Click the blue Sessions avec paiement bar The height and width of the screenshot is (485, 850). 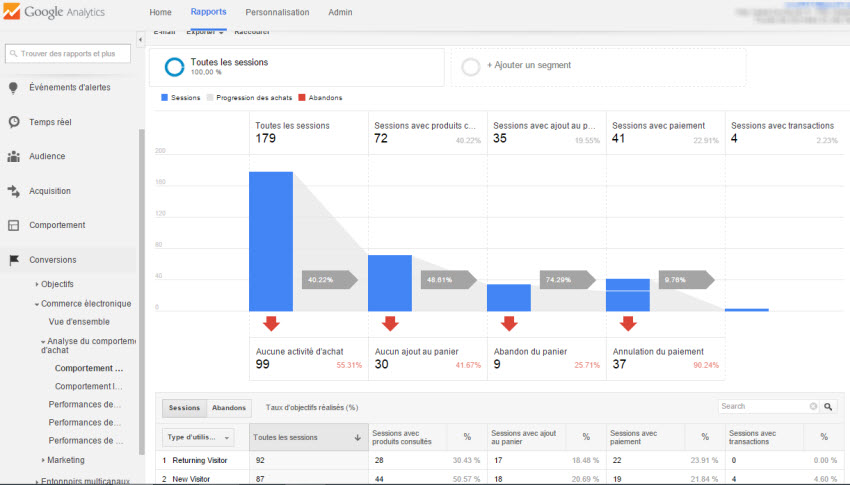click(628, 295)
